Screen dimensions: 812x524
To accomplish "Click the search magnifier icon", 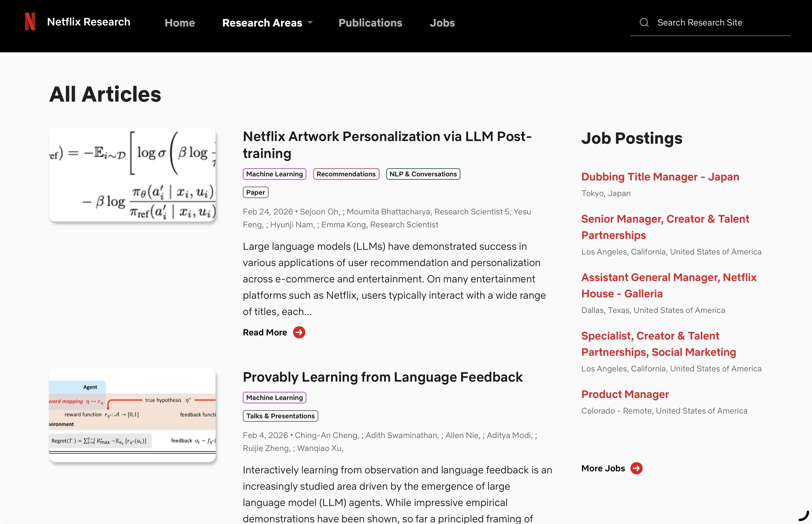I will 644,22.
